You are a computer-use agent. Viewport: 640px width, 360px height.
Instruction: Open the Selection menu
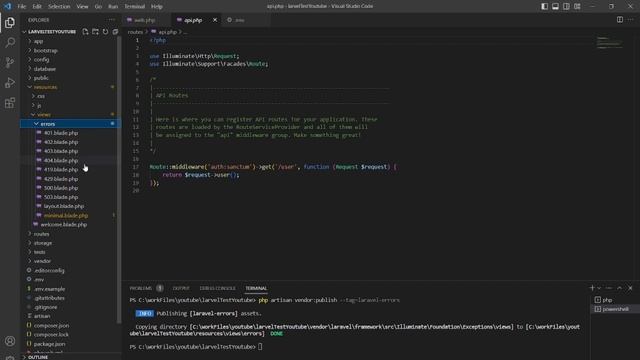(59, 6)
